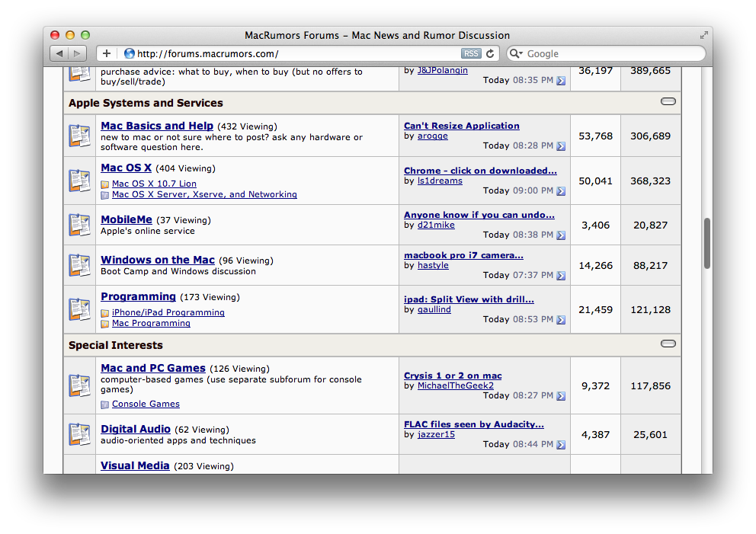Image resolution: width=756 pixels, height=534 pixels.
Task: Click the Safari forward arrow button
Action: 77,53
